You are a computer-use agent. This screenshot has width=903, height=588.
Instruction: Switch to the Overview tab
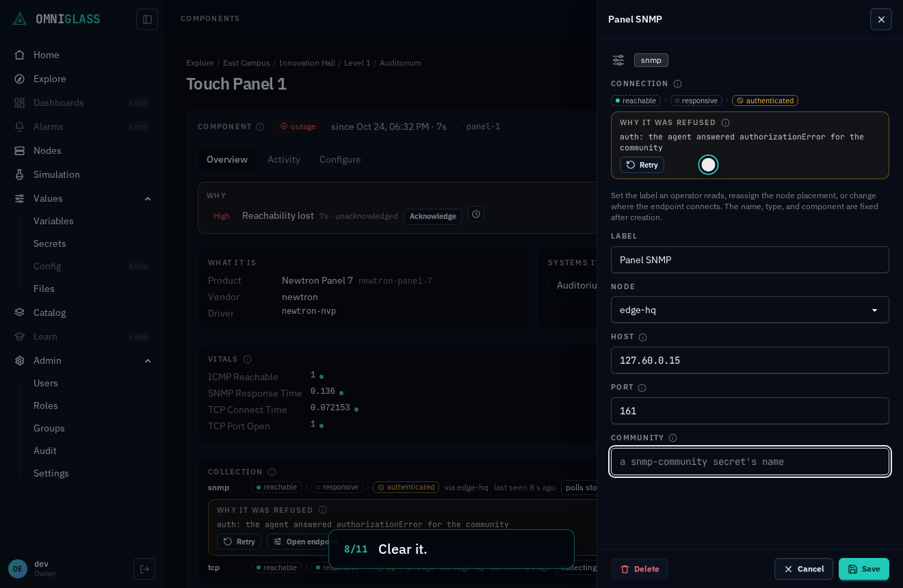tap(227, 159)
